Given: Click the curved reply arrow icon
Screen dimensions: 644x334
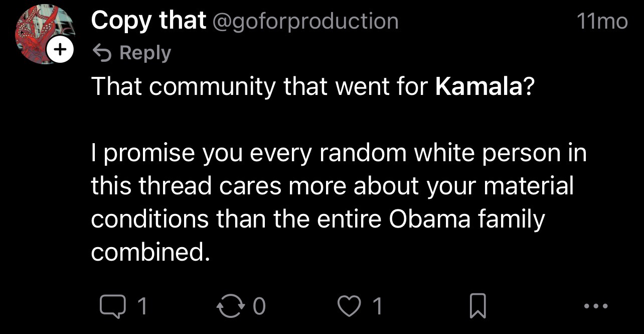Looking at the screenshot, I should coord(103,52).
